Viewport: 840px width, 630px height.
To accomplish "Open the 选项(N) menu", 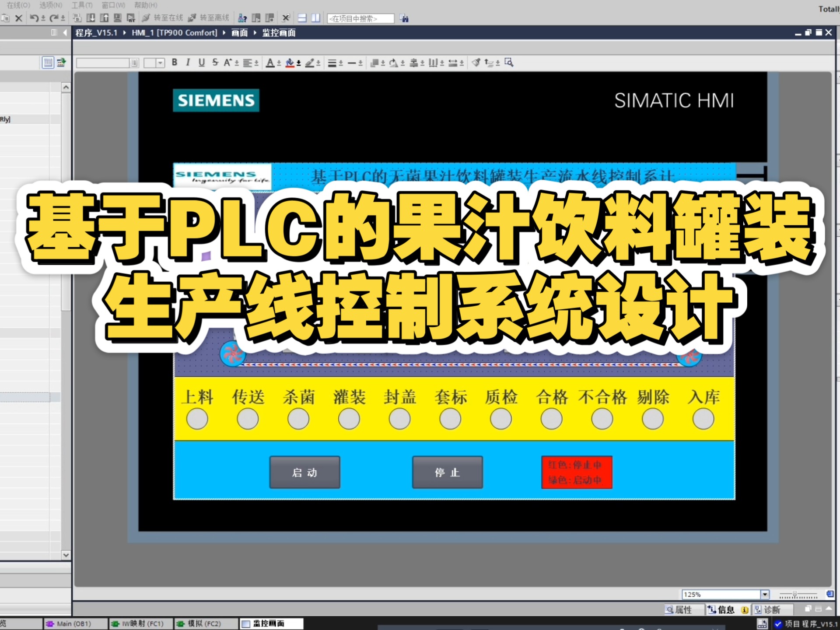I will coord(51,5).
